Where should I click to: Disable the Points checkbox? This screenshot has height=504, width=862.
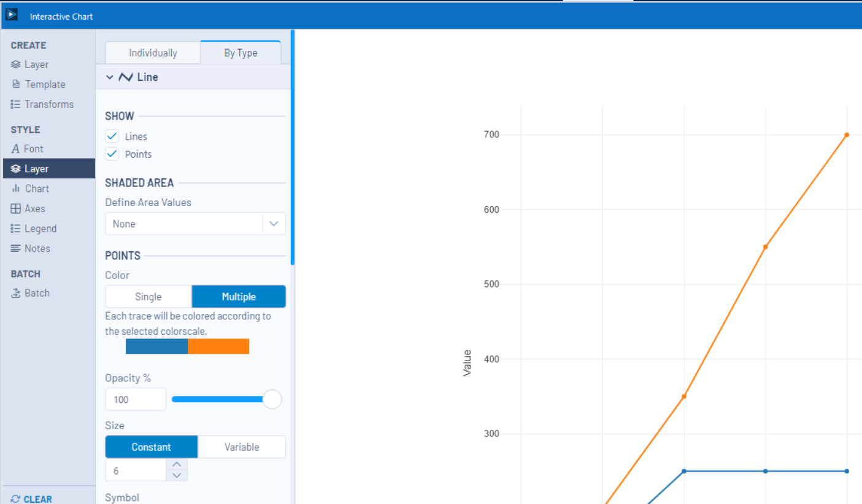coord(112,154)
